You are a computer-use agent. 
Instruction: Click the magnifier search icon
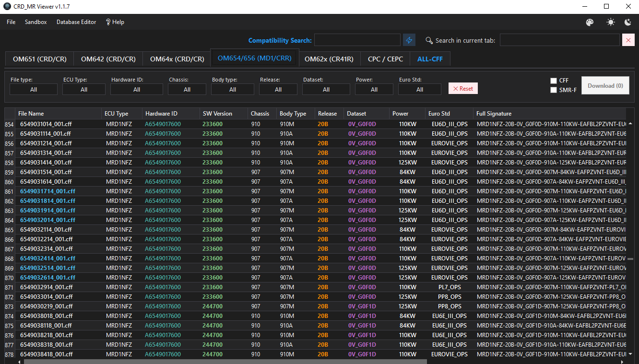click(429, 40)
